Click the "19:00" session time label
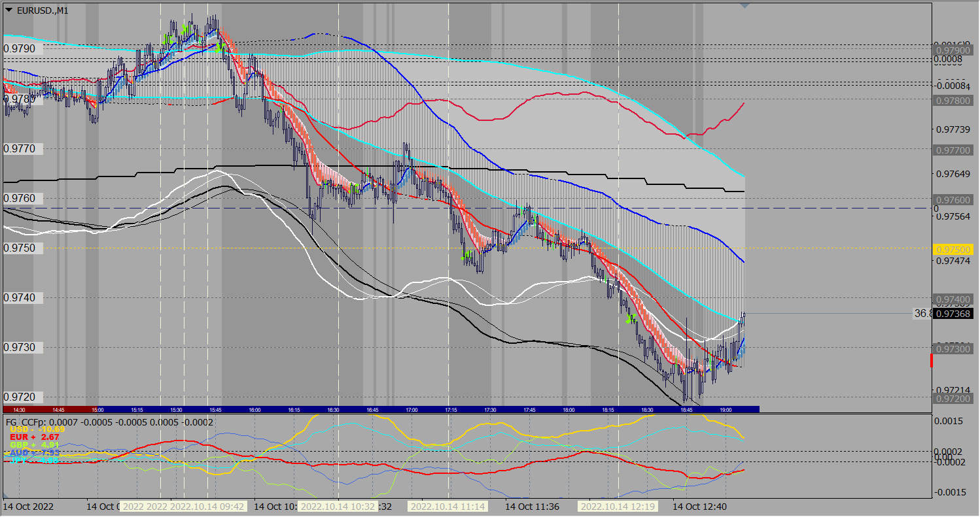Viewport: 980px width, 517px height. [726, 410]
